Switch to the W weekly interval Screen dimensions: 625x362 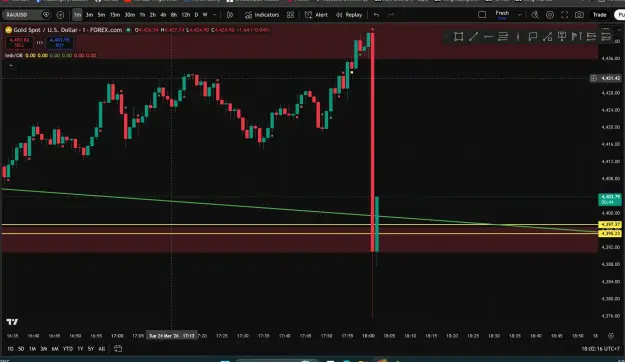(205, 15)
